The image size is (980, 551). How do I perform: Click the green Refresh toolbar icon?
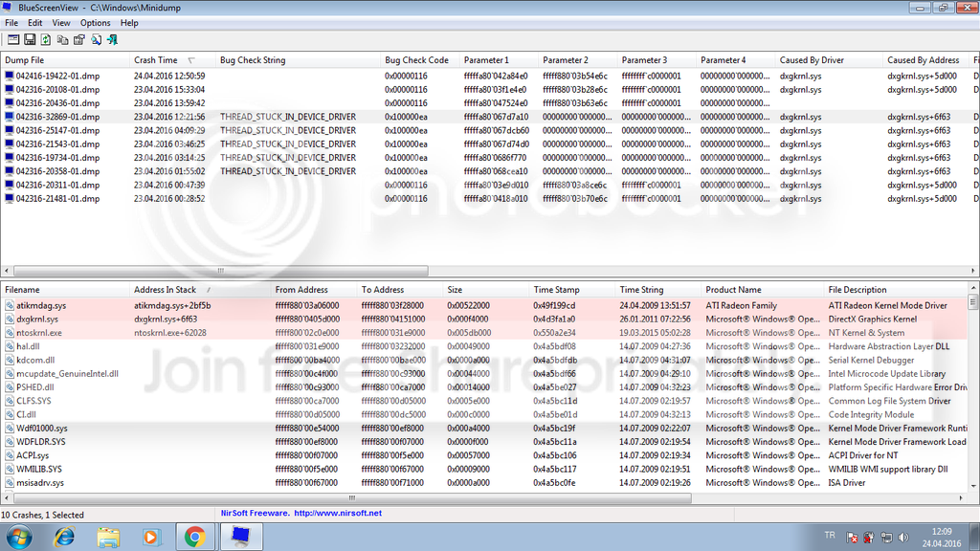[x=46, y=39]
